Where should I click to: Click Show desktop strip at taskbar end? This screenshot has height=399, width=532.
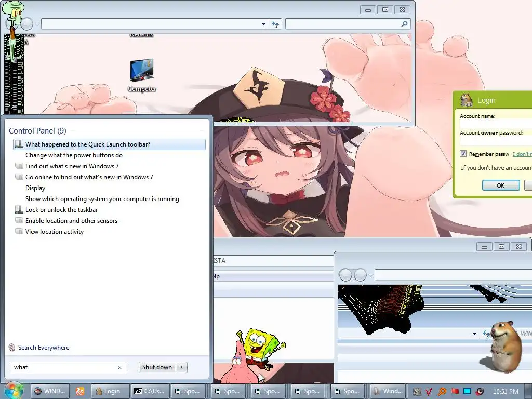(x=528, y=391)
